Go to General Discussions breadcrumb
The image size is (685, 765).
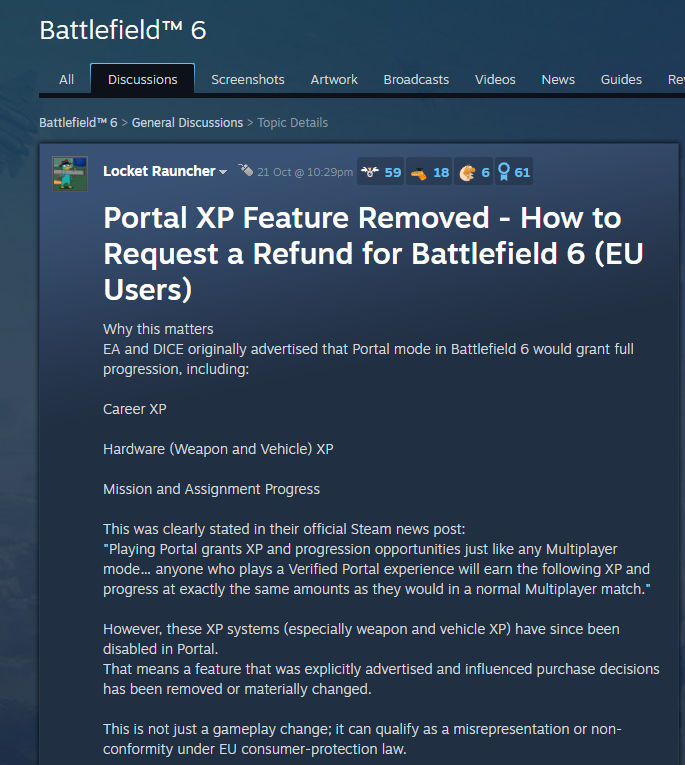click(x=187, y=122)
